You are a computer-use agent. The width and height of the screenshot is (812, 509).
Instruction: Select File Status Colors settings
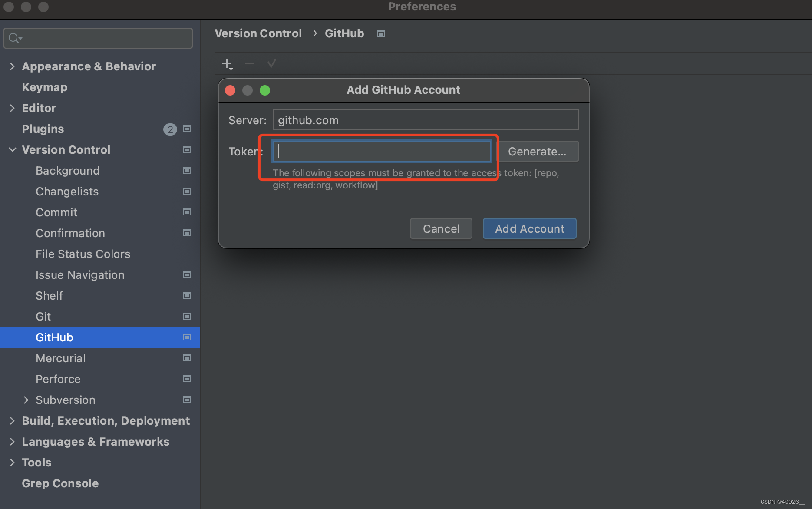(83, 254)
